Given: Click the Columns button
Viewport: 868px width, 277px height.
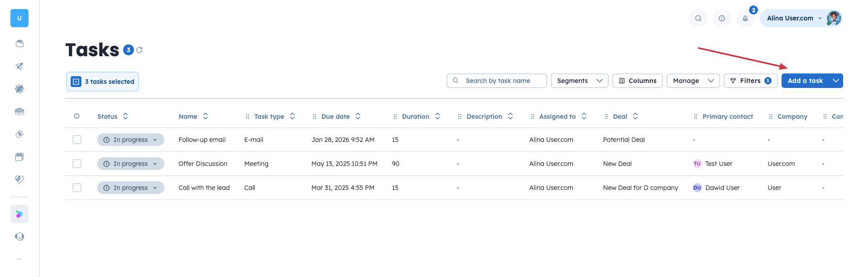Looking at the screenshot, I should 637,81.
